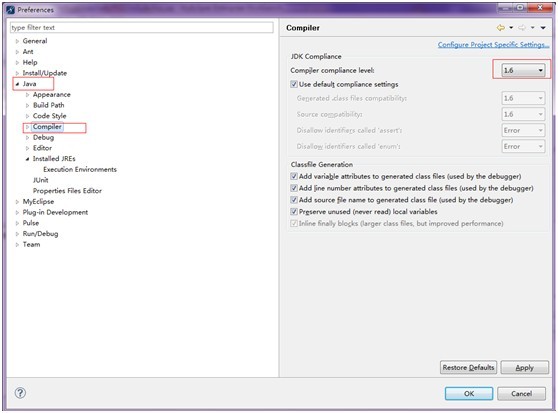Uncheck Add line number attributes checkbox
Image resolution: width=558 pixels, height=413 pixels.
click(294, 188)
